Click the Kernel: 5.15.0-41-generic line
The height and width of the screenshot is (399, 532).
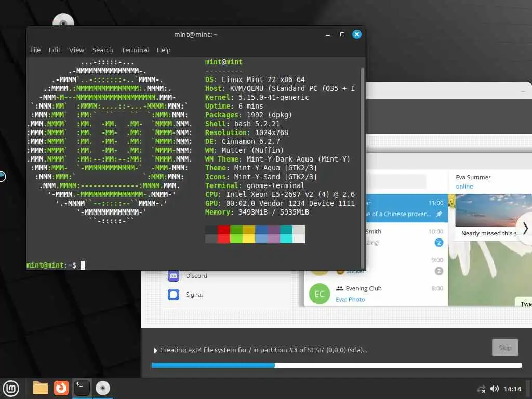[257, 97]
